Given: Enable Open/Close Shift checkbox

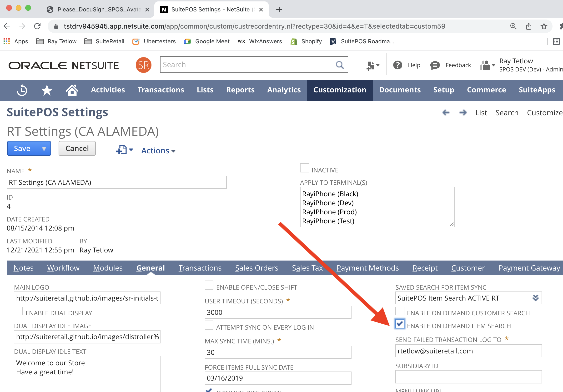Looking at the screenshot, I should pyautogui.click(x=209, y=286).
